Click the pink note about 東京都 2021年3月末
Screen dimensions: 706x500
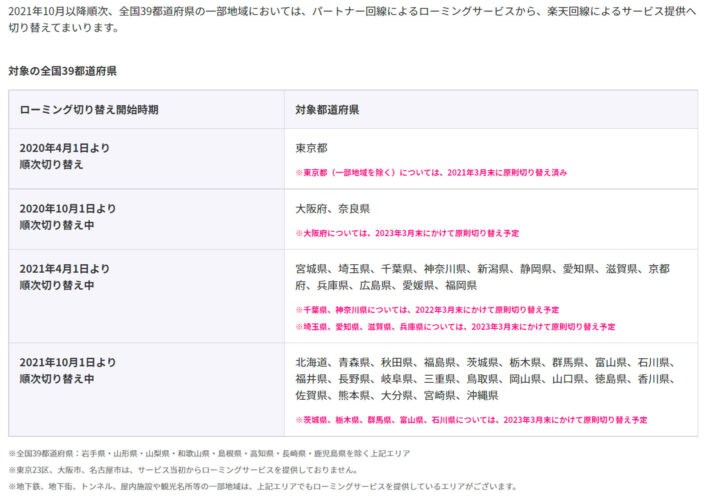(x=430, y=172)
